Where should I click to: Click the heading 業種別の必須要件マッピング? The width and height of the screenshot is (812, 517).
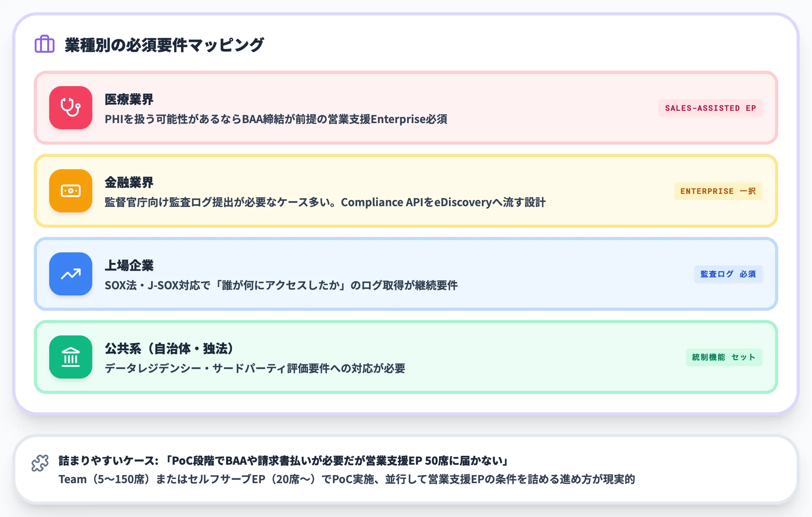coord(164,45)
